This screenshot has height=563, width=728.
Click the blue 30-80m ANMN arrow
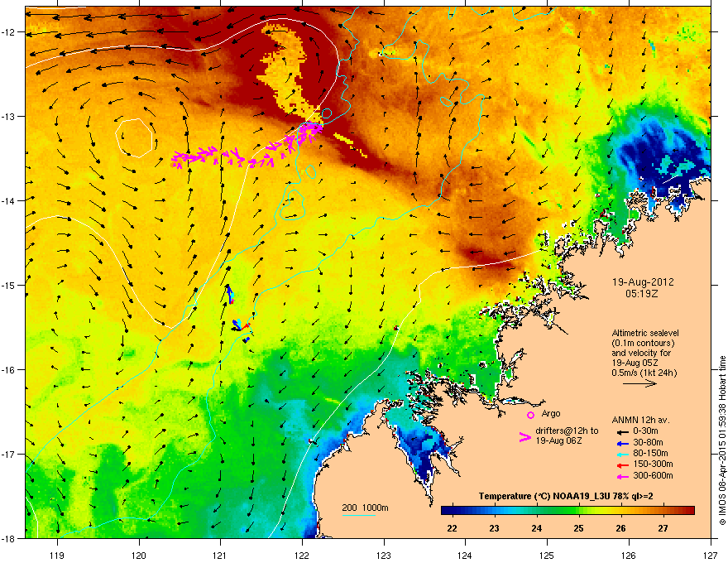[623, 444]
